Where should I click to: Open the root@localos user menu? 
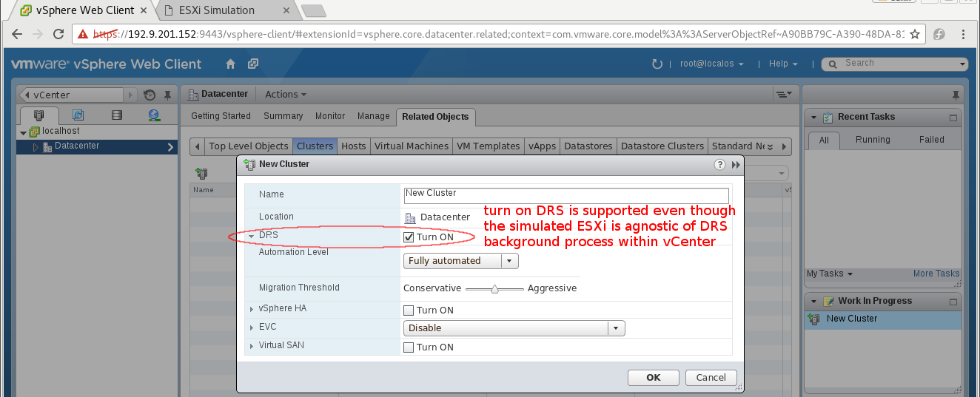[x=712, y=64]
